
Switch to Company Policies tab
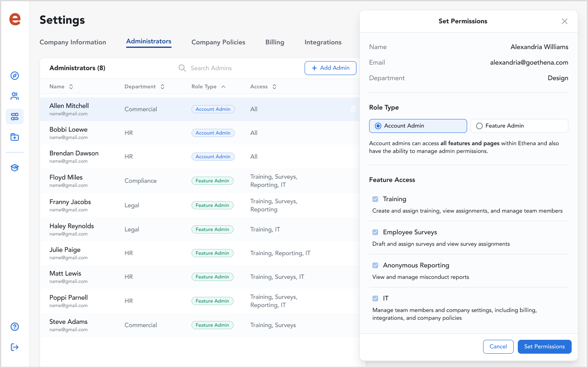click(x=218, y=42)
